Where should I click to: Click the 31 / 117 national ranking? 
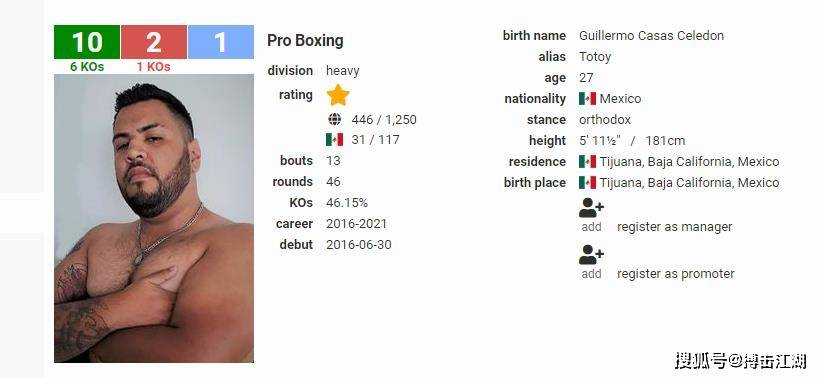376,140
